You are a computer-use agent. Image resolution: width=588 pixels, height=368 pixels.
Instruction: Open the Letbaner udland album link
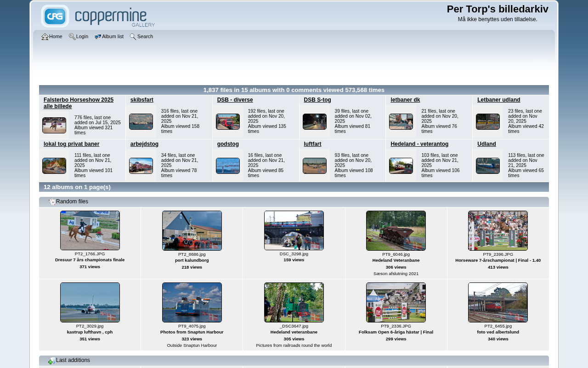click(x=499, y=100)
